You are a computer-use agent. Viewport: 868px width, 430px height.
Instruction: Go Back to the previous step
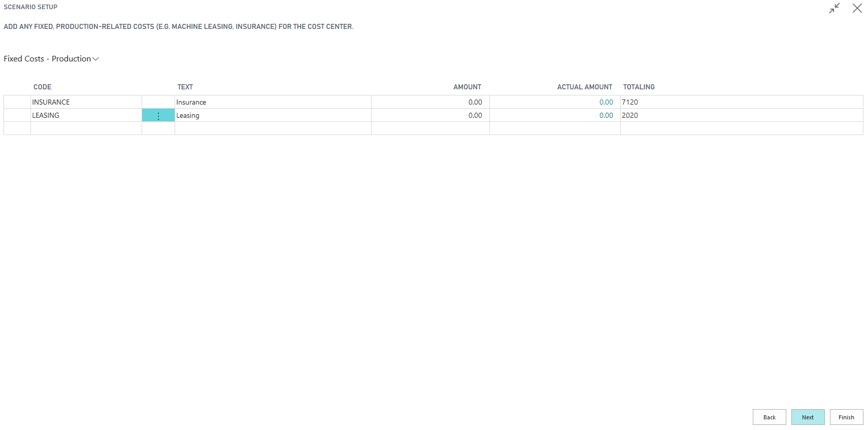click(x=769, y=417)
